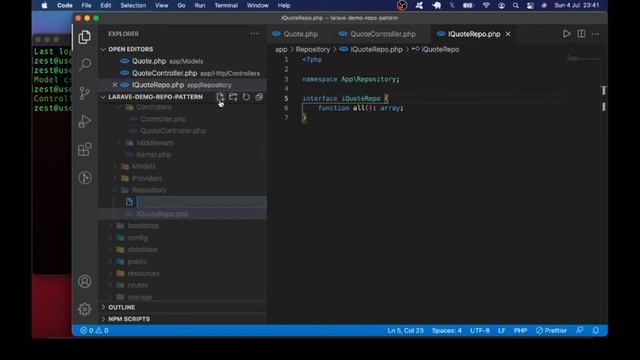
Task: Close the IQuoteRepo.php tab
Action: pos(508,34)
